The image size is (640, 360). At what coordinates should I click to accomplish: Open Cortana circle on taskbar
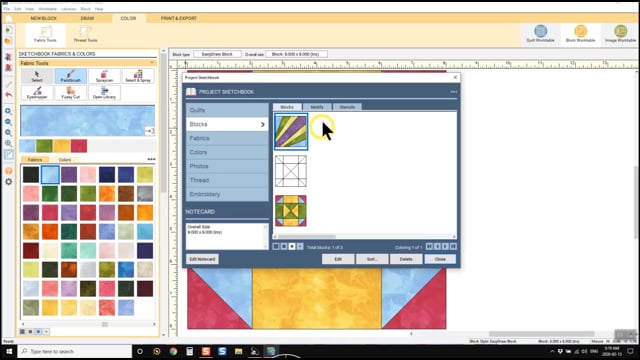(140, 351)
